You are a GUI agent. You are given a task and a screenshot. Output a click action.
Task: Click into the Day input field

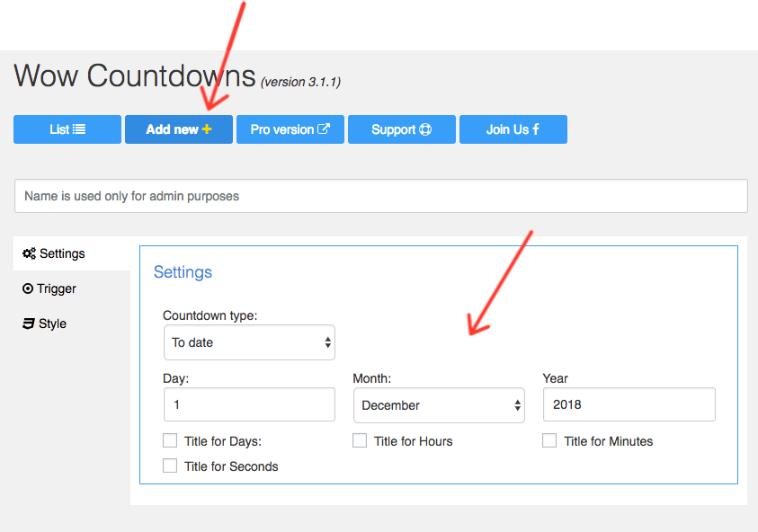point(249,404)
